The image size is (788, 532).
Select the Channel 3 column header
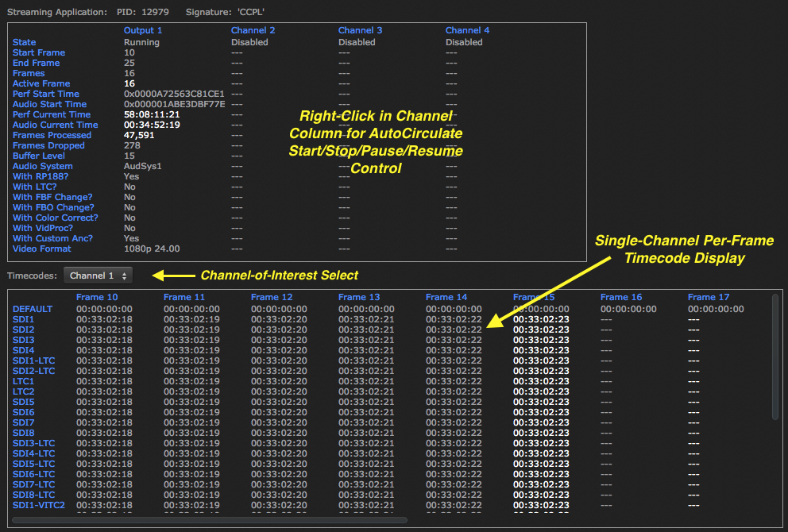point(360,30)
